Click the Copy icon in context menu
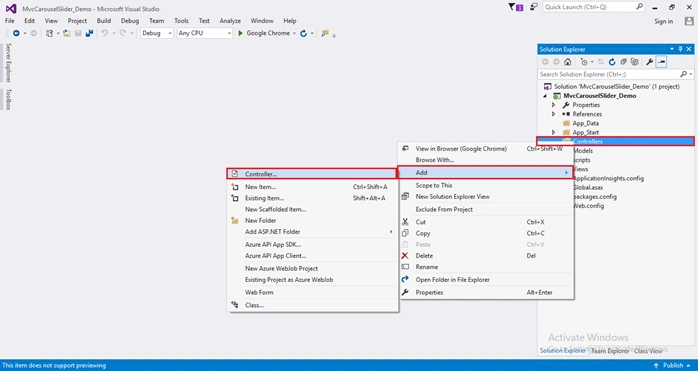This screenshot has width=698, height=371. (405, 233)
